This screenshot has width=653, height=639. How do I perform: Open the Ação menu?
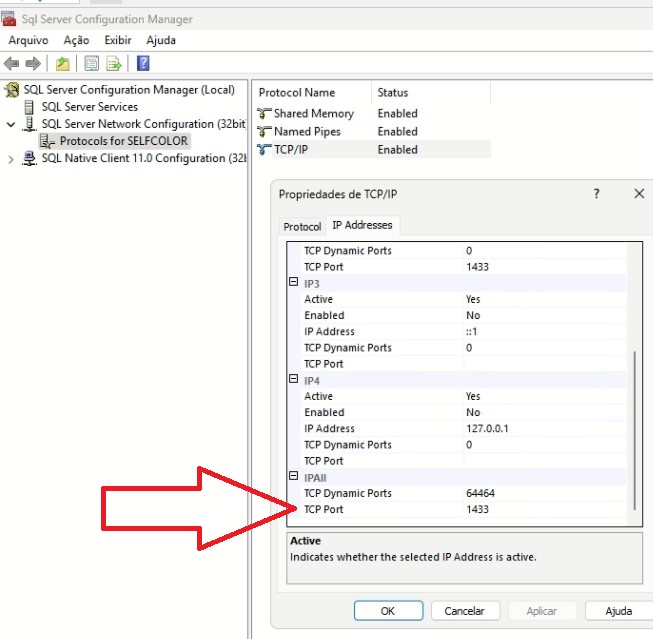click(76, 40)
